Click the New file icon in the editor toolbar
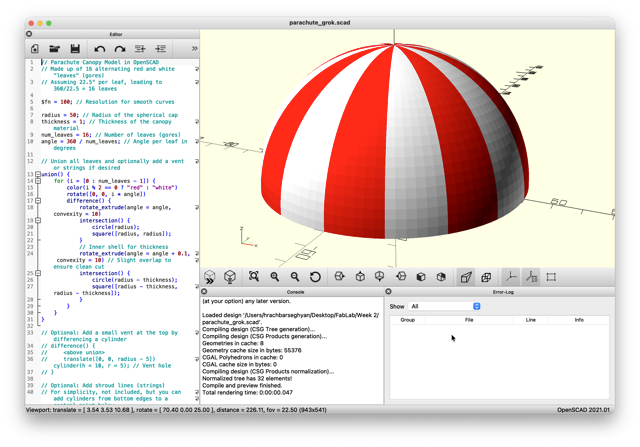 pos(35,49)
